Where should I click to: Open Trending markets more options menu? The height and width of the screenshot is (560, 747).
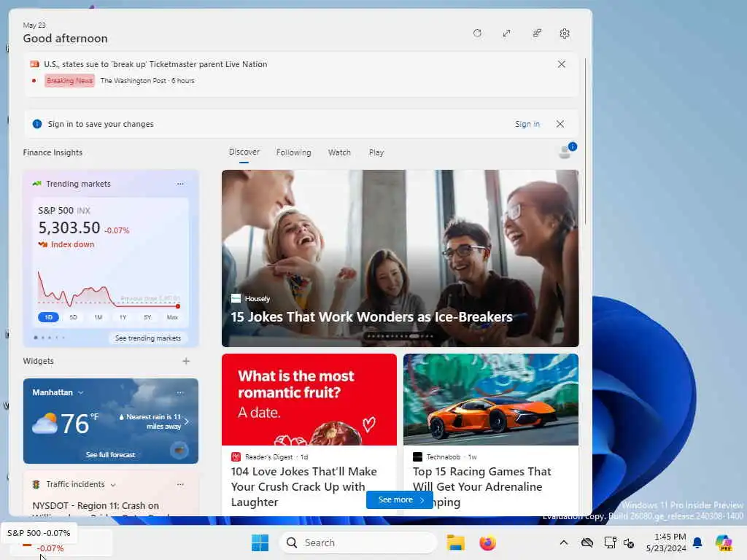[x=180, y=184]
